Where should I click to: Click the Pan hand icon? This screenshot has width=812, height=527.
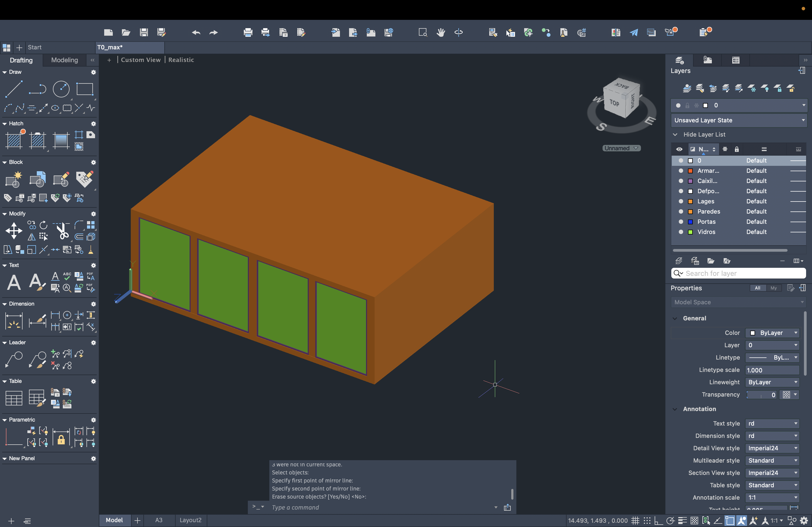point(441,32)
